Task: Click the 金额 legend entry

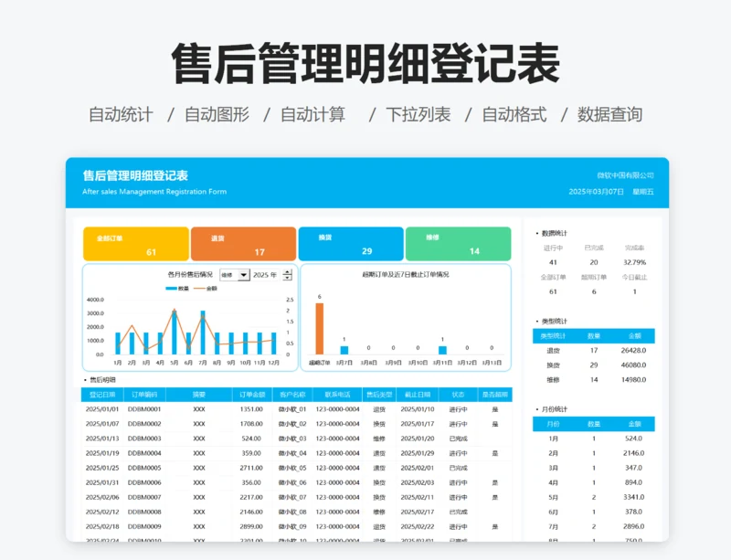Action: (x=206, y=289)
